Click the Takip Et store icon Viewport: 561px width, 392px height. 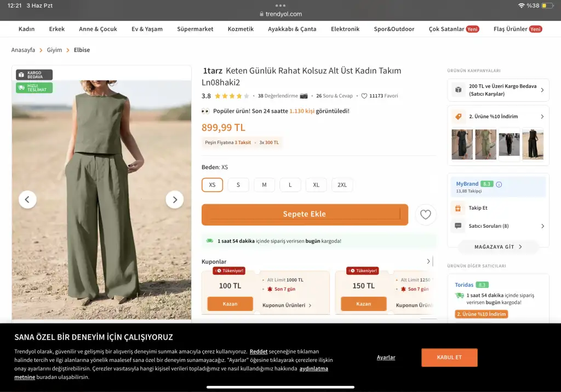pyautogui.click(x=458, y=208)
